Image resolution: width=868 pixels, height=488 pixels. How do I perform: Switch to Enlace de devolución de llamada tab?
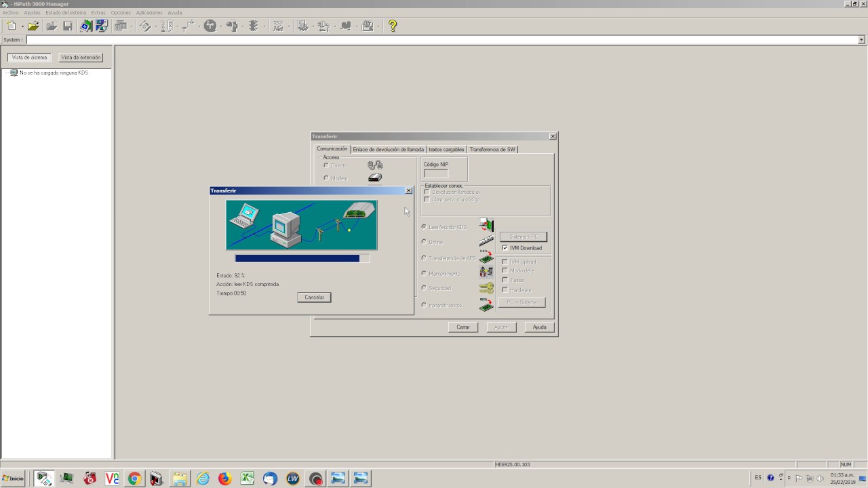tap(388, 149)
